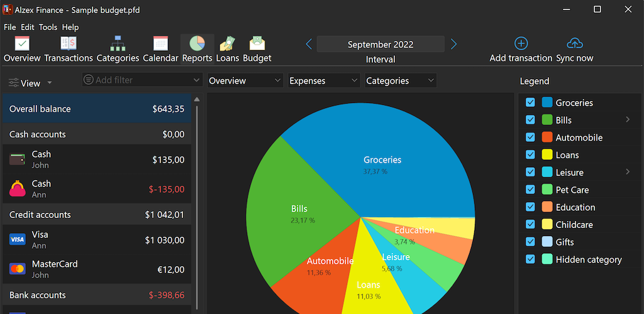Open the View options dropdown
The width and height of the screenshot is (644, 314).
click(30, 83)
